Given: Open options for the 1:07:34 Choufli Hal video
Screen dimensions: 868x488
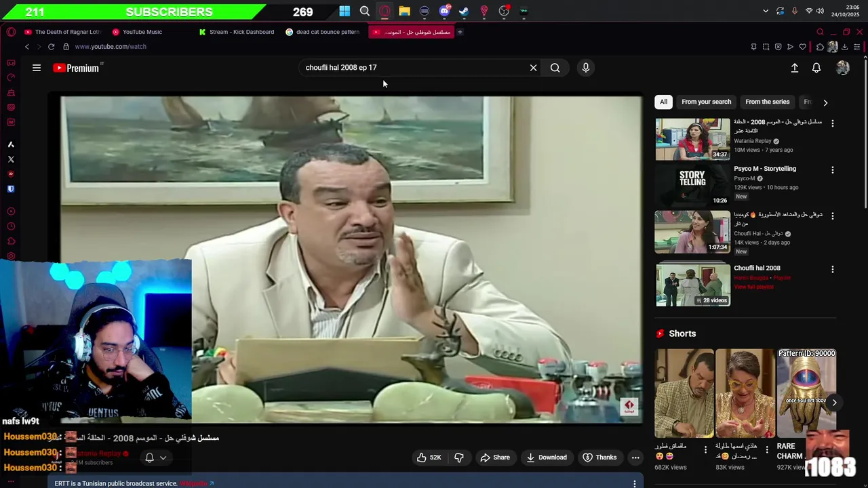Looking at the screenshot, I should pyautogui.click(x=833, y=216).
